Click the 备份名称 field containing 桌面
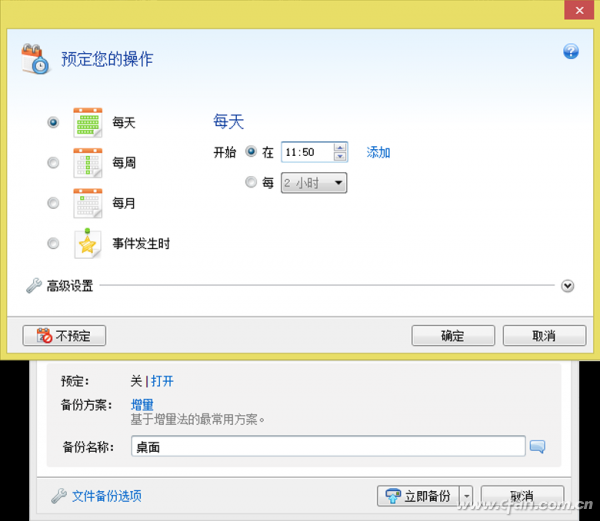Image resolution: width=600 pixels, height=521 pixels. tap(328, 446)
